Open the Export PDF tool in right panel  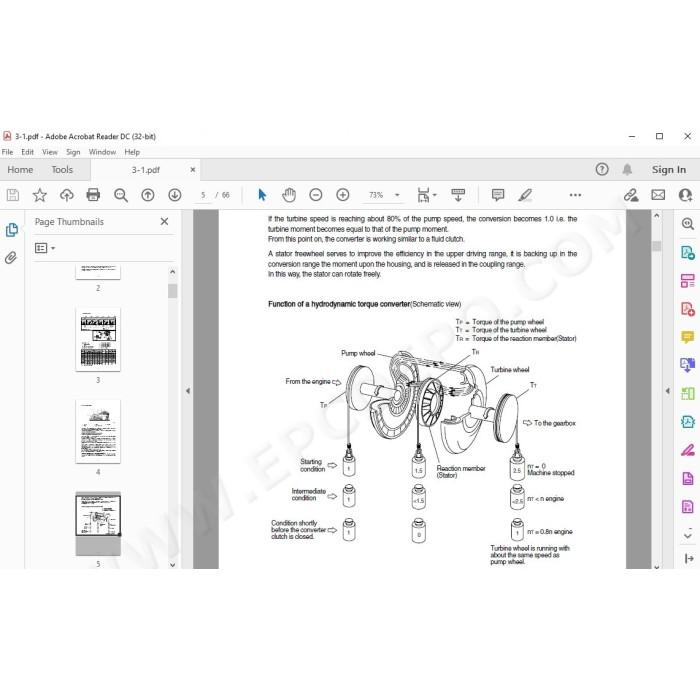pos(688,253)
